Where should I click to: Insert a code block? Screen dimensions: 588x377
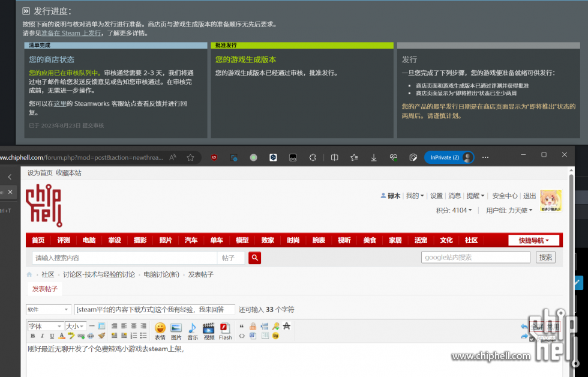pyautogui.click(x=241, y=336)
